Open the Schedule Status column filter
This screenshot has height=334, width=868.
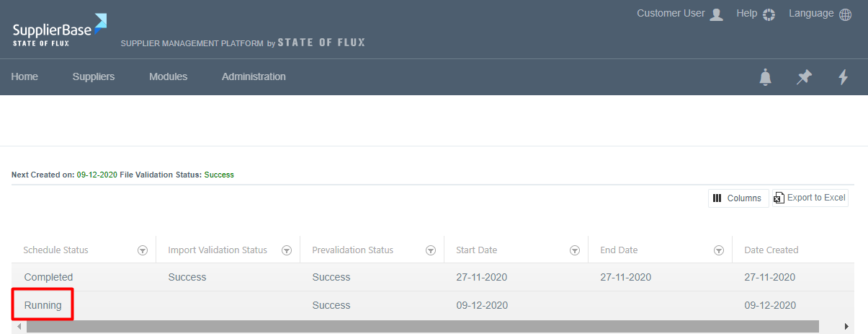pos(143,250)
